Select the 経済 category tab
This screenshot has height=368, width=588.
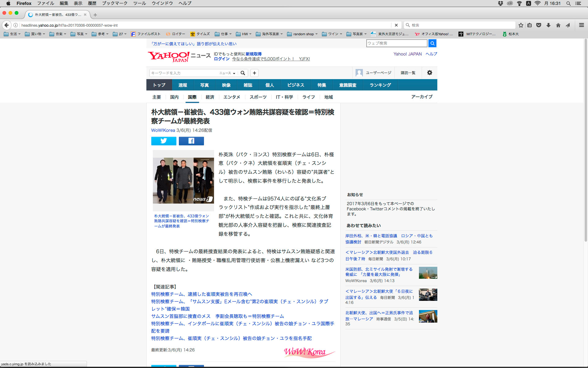[x=210, y=97]
